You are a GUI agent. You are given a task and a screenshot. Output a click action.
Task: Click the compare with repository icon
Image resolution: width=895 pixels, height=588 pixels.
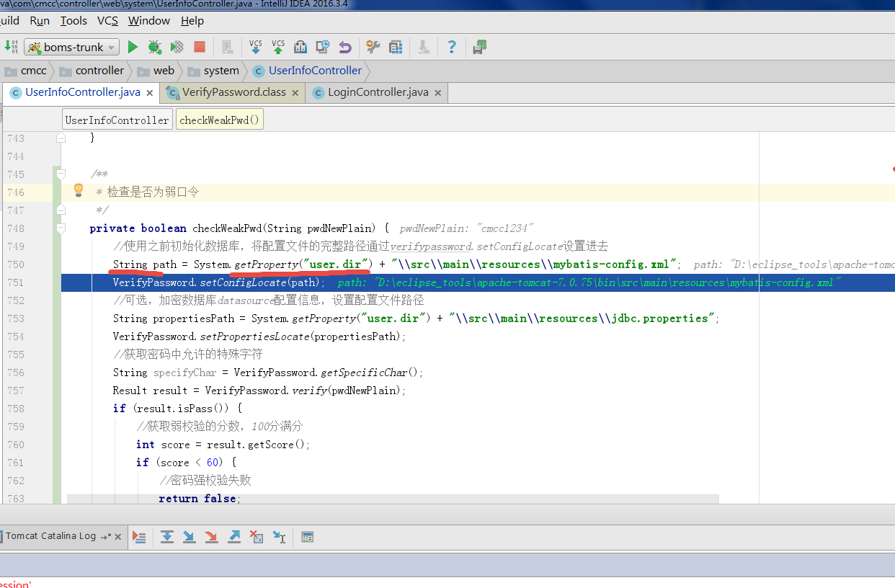300,47
